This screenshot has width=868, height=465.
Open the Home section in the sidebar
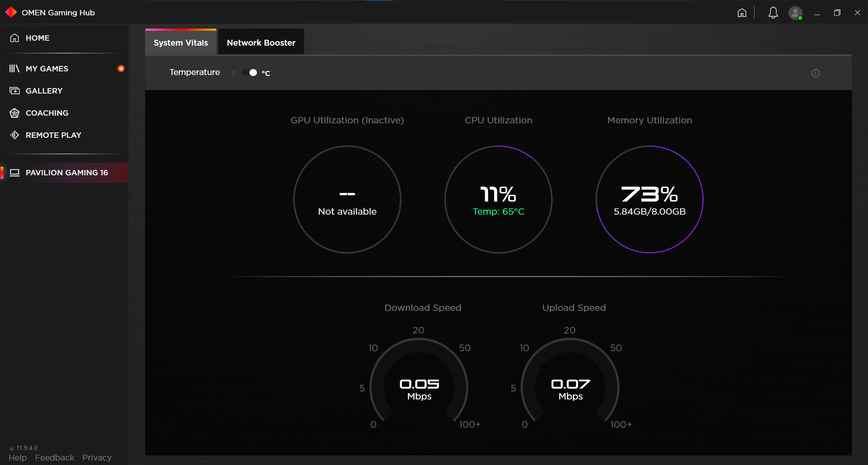tap(38, 38)
